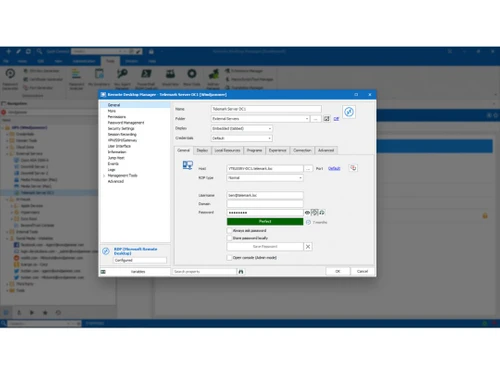Click the clock icon beside 7 months
500x375 pixels.
pos(308,222)
